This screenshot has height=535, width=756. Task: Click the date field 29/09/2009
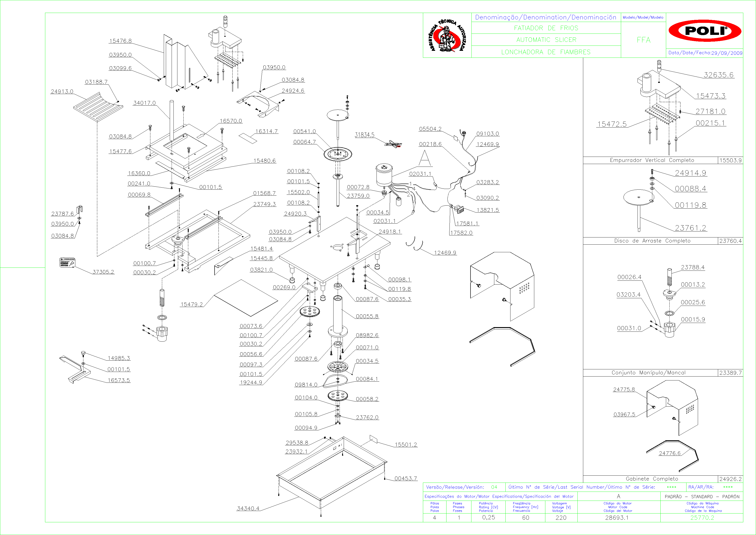pyautogui.click(x=726, y=53)
